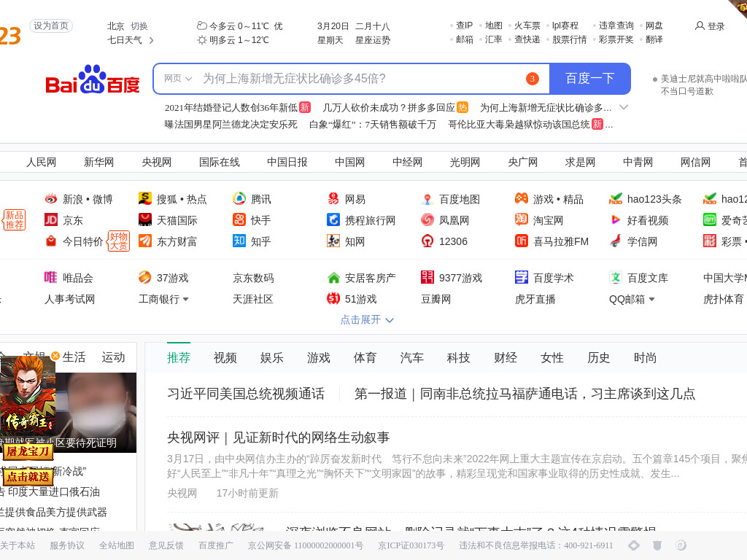
Task: Click the shield icon in footer
Action: point(657,545)
